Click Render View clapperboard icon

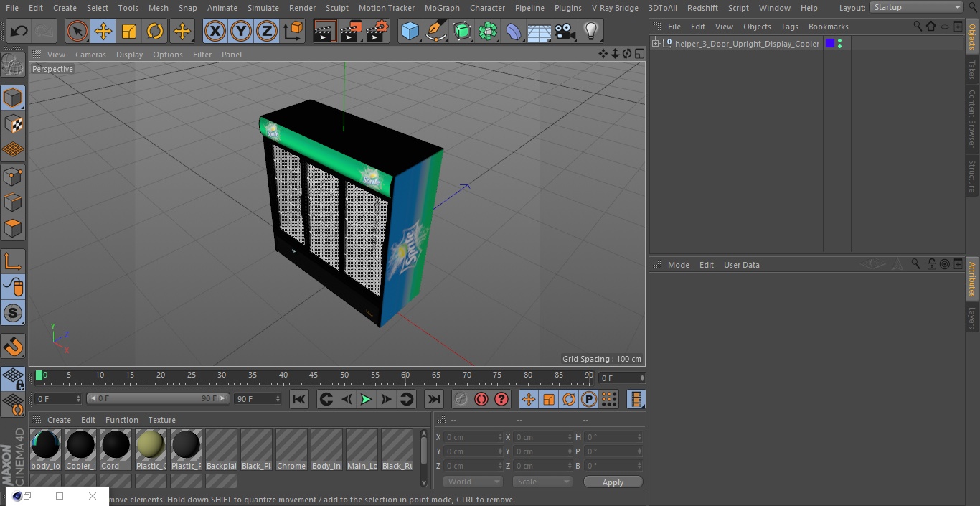point(326,31)
